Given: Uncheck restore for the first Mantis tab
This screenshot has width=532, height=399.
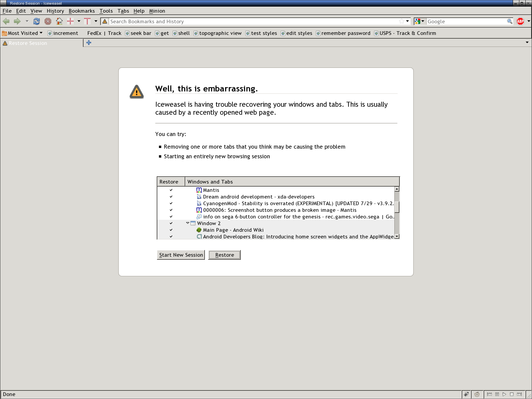Looking at the screenshot, I should [x=171, y=190].
